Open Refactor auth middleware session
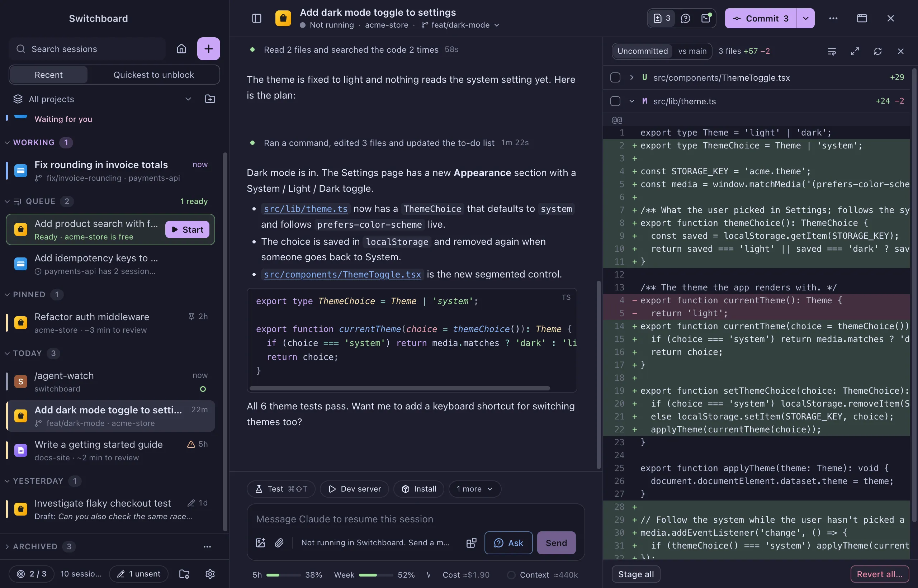The width and height of the screenshot is (918, 588). 110,323
